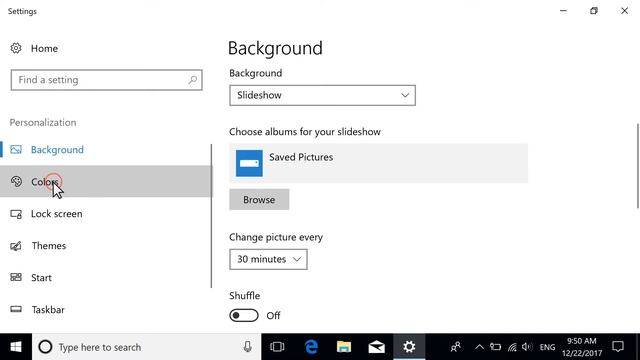Open the network Wi-Fi tray icon
The height and width of the screenshot is (360, 640).
tap(512, 347)
